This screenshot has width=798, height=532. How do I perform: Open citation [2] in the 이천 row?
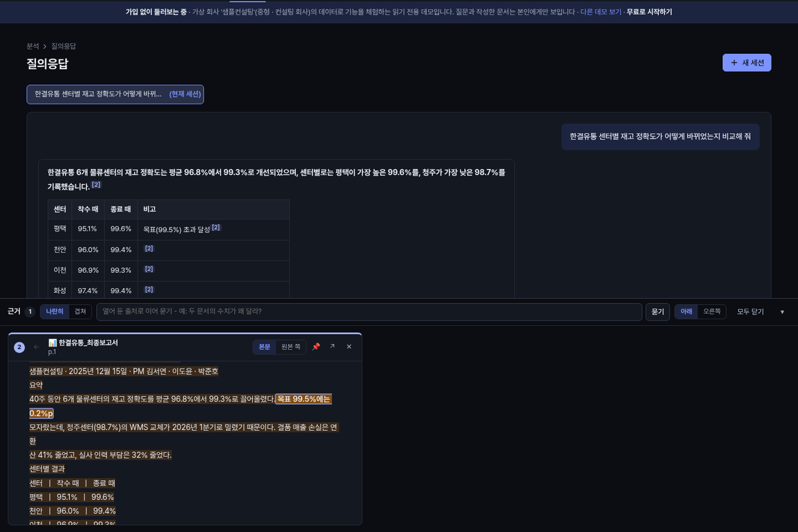149,269
